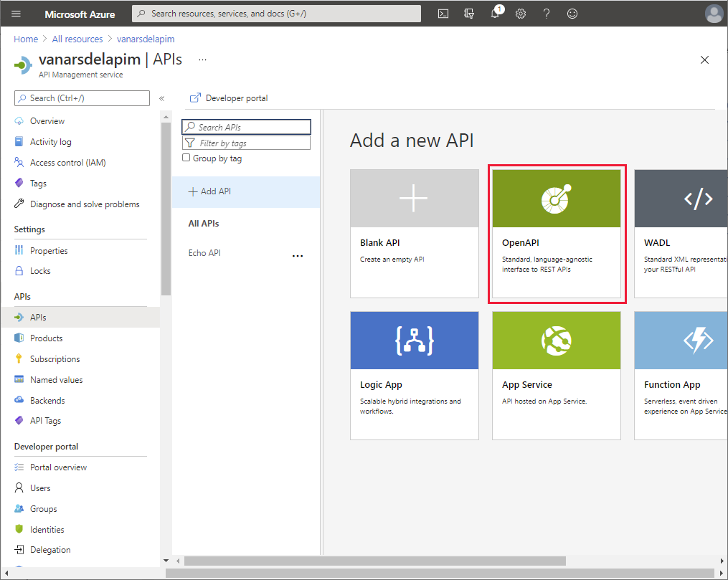
Task: Click the vanarsdelapim breadcrumb link
Action: pos(146,39)
